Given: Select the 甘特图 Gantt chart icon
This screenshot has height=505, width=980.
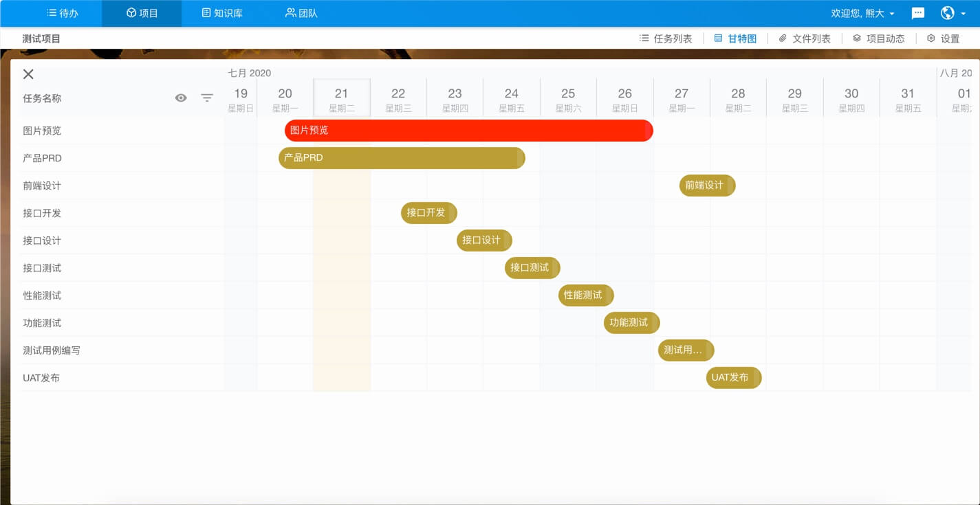Looking at the screenshot, I should [717, 38].
